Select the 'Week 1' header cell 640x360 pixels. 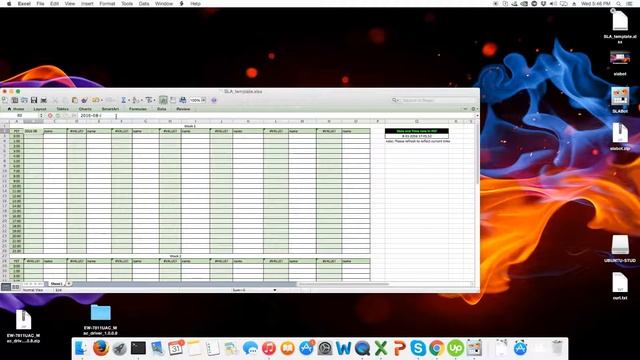click(x=190, y=126)
